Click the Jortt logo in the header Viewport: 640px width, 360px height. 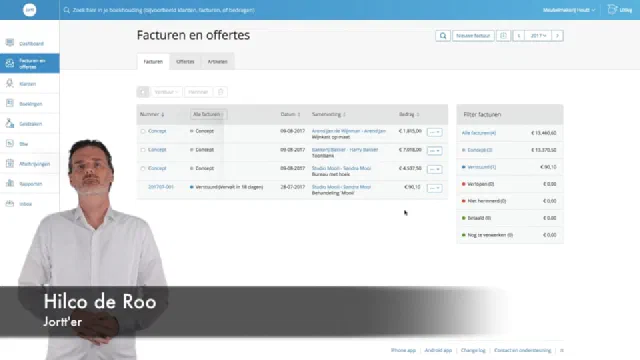(x=29, y=10)
